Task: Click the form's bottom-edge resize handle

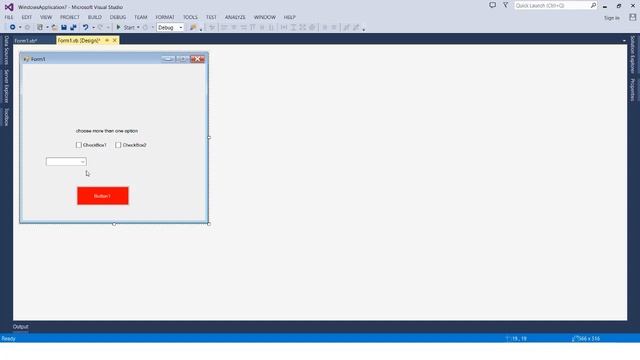Action: [114, 224]
